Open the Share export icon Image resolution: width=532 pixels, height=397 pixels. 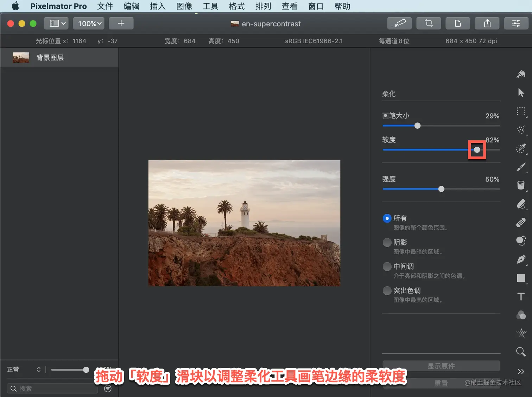point(487,23)
